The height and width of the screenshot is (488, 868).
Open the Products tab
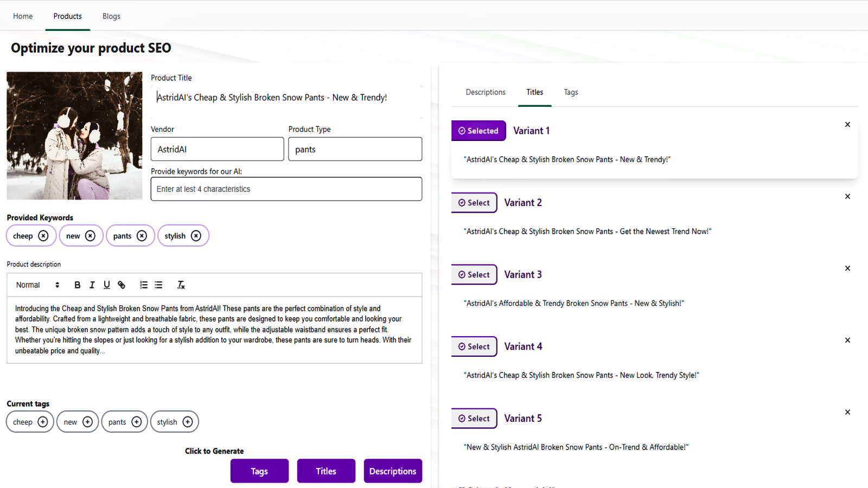(x=67, y=16)
